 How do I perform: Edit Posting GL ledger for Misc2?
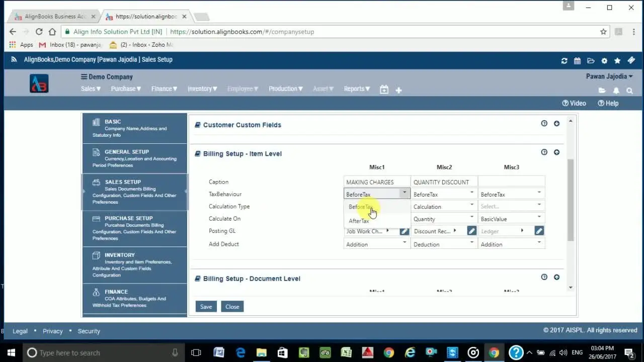click(471, 231)
